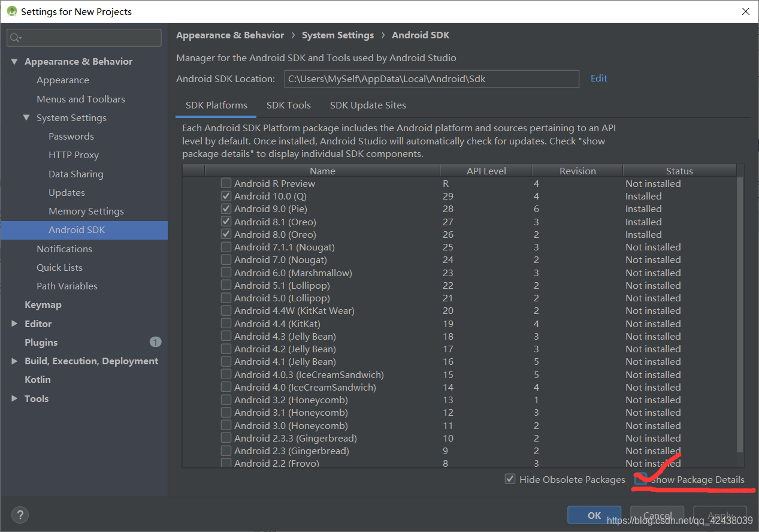Close the Settings for New Projects window
Screen dimensions: 759x532
pos(745,11)
